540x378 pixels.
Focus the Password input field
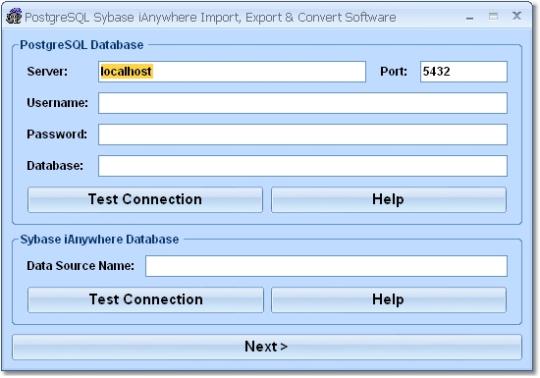tap(303, 134)
